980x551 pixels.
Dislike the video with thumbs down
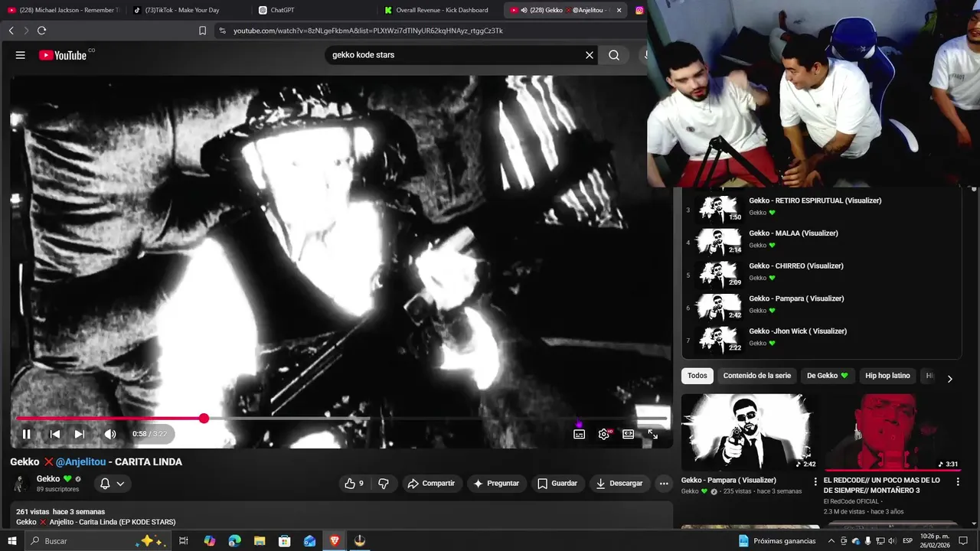click(x=384, y=484)
